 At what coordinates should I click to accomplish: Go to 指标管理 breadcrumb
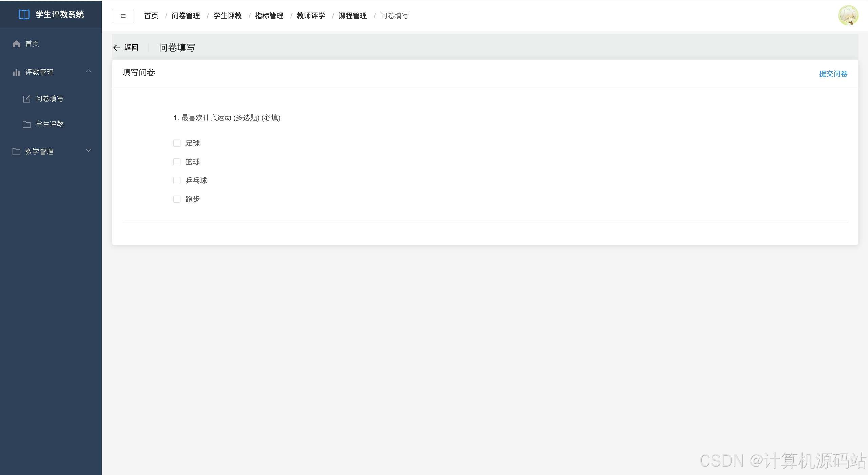(269, 16)
